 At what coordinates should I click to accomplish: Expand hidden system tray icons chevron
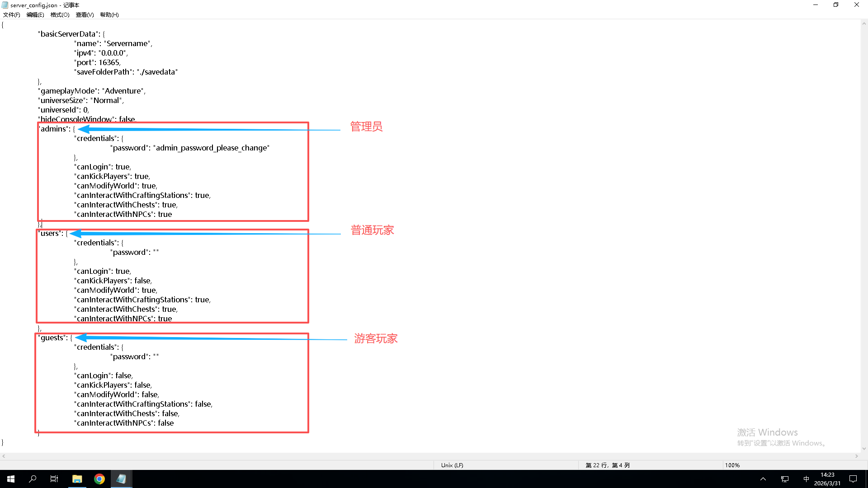(763, 479)
